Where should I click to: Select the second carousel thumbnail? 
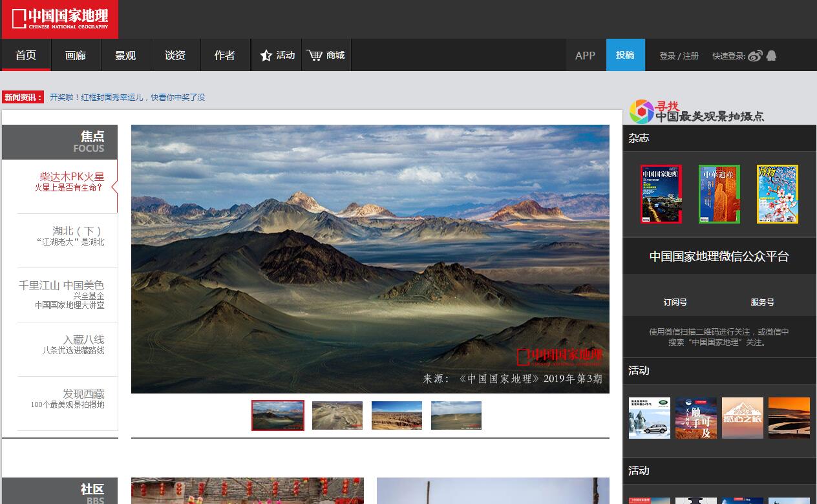[337, 415]
